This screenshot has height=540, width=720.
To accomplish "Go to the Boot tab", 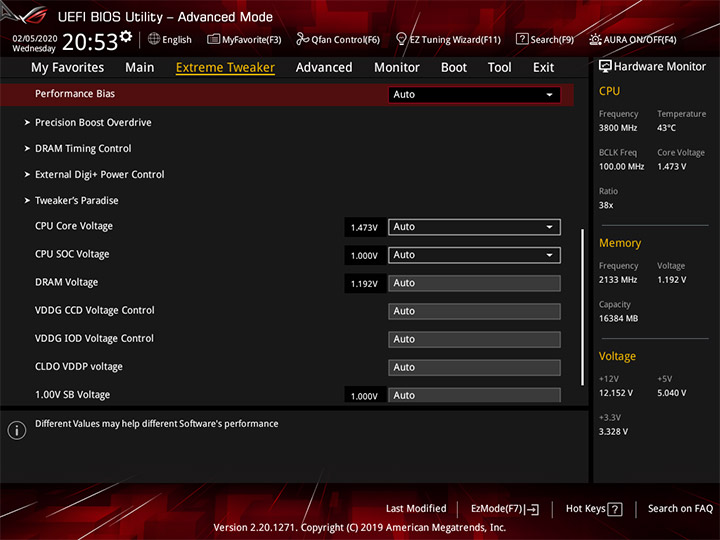I will (x=454, y=68).
